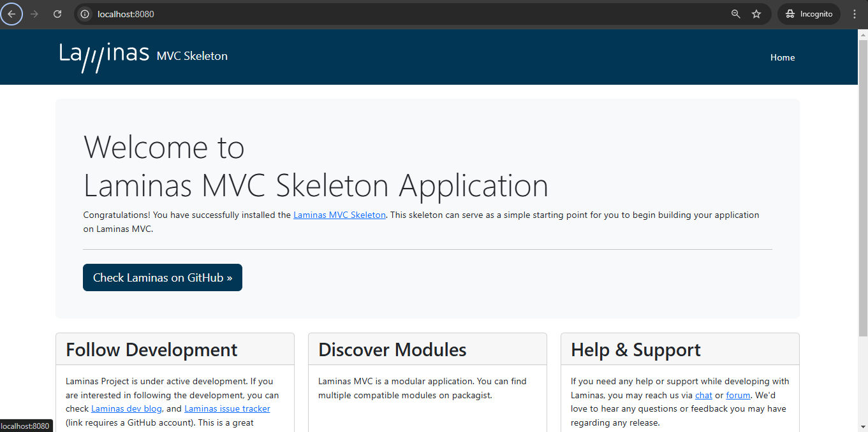Open the Home navigation item
Screen dimensions: 868x432
pos(783,57)
